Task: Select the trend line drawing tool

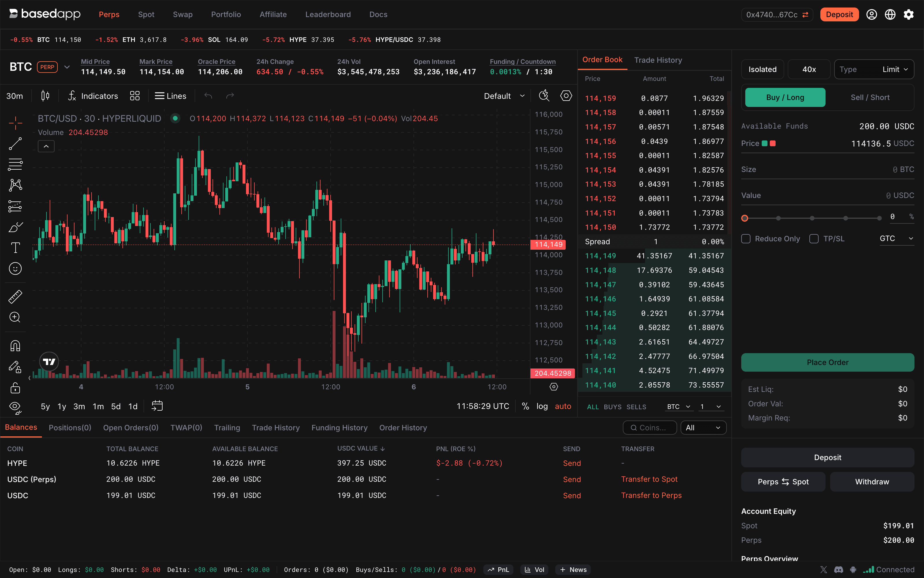Action: tap(15, 144)
